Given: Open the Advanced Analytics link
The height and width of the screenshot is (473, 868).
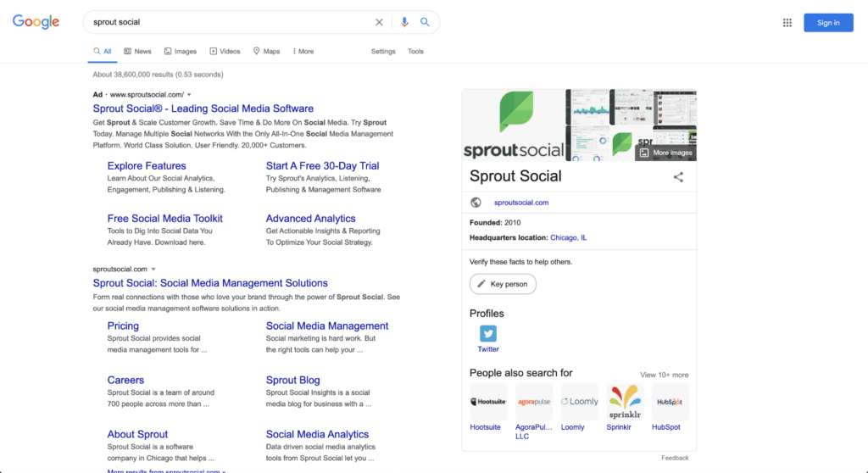Looking at the screenshot, I should (310, 218).
